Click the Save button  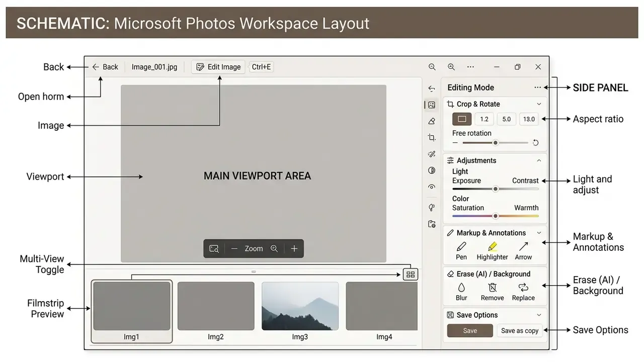[x=470, y=330]
